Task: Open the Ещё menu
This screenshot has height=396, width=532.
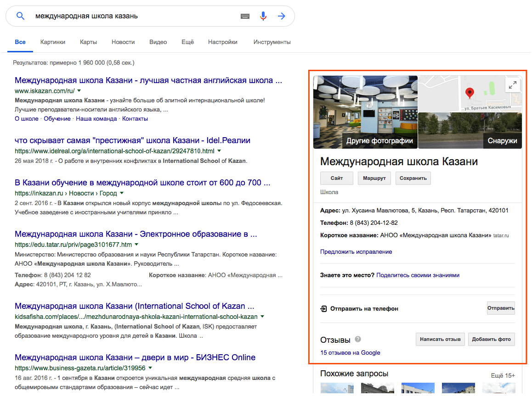Action: [x=187, y=42]
